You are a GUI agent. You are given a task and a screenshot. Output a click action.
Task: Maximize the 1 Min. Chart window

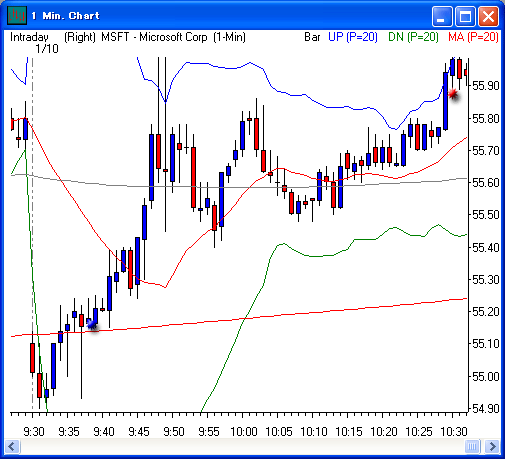[x=465, y=16]
